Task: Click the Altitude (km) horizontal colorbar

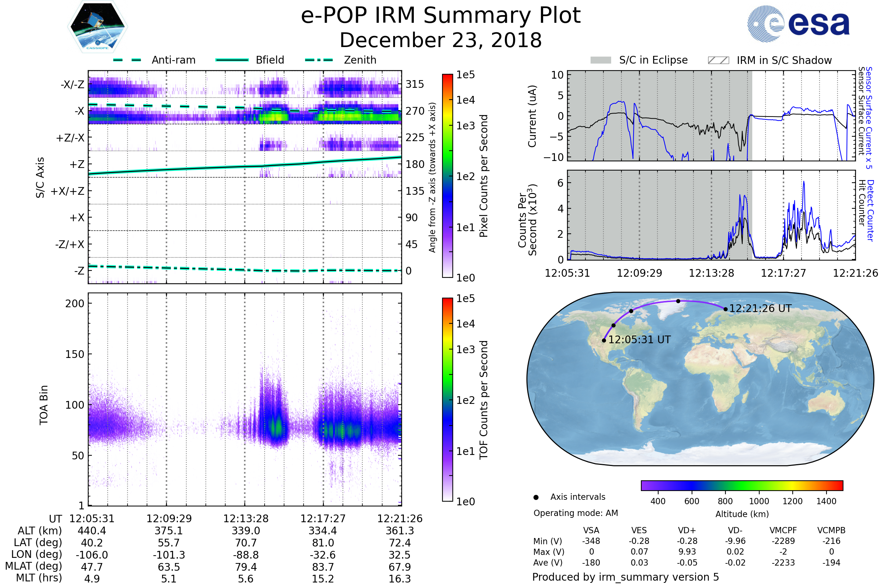Action: click(742, 485)
